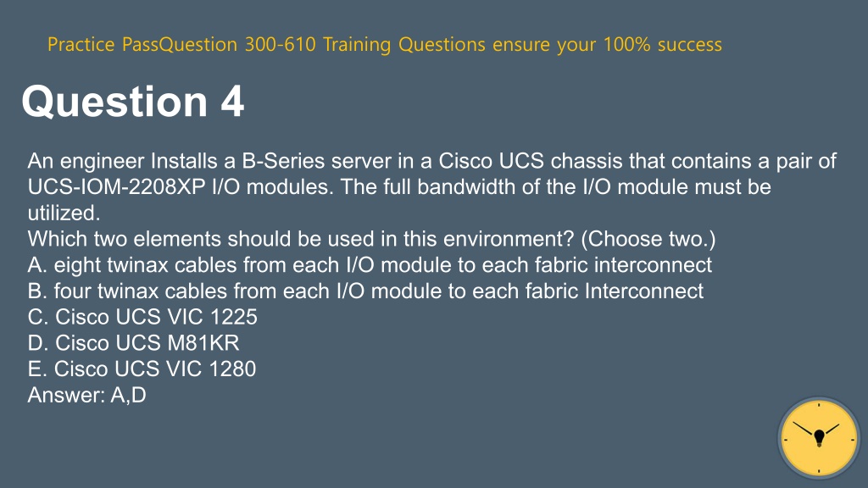Click 'Training Questions' in the top banner
Screen dimensions: 868x488
click(x=404, y=44)
